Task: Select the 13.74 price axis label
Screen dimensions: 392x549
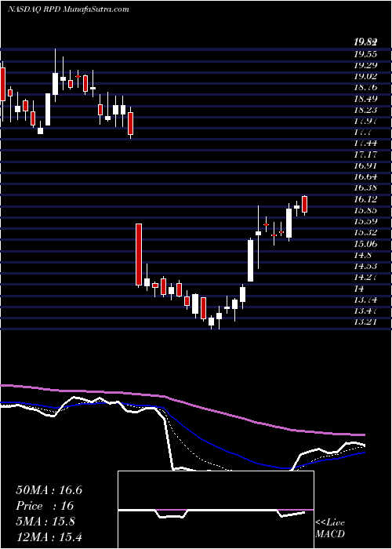Action: pos(365,300)
